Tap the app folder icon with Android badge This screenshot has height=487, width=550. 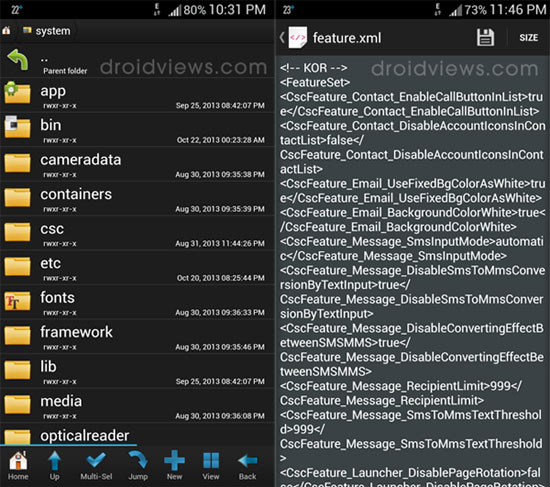click(x=17, y=92)
